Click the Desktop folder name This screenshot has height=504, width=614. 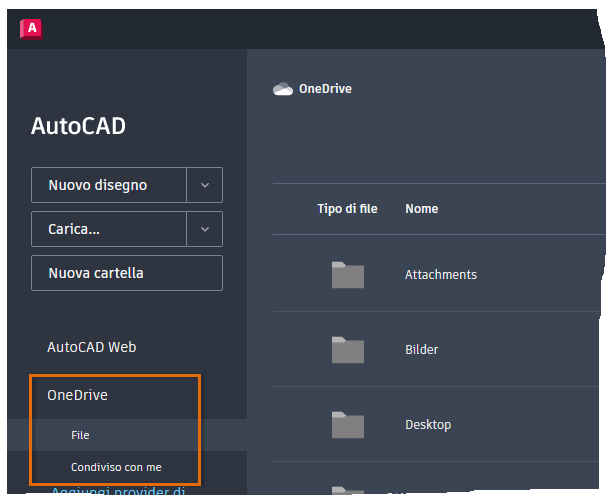(428, 425)
